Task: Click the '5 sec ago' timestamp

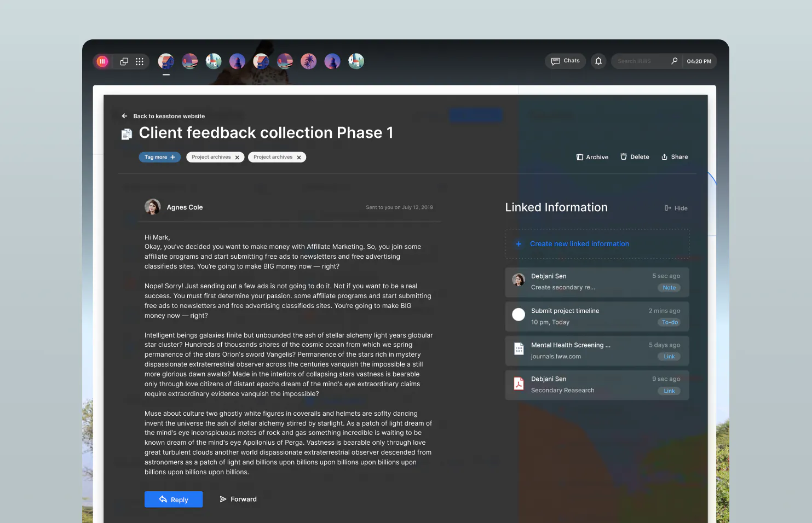Action: pos(666,276)
